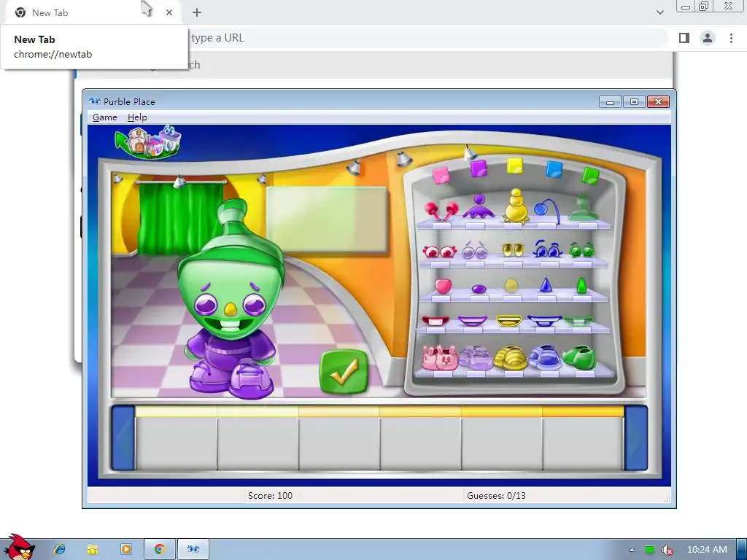Image resolution: width=747 pixels, height=560 pixels.
Task: Pick the yellow mouth
Action: (508, 321)
